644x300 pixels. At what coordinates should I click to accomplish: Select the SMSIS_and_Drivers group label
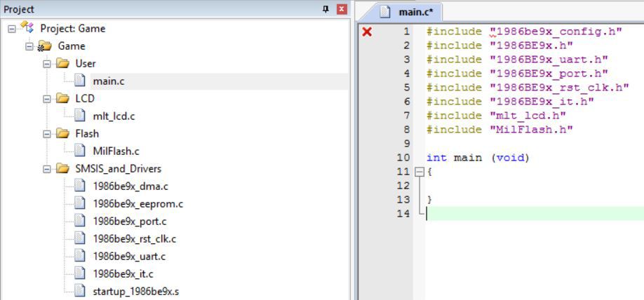coord(119,169)
